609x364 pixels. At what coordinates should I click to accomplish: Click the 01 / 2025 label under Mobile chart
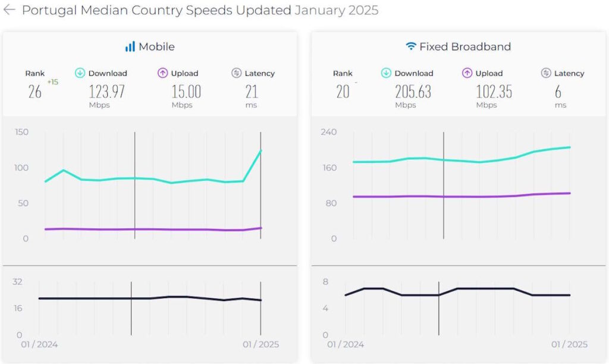pyautogui.click(x=260, y=344)
